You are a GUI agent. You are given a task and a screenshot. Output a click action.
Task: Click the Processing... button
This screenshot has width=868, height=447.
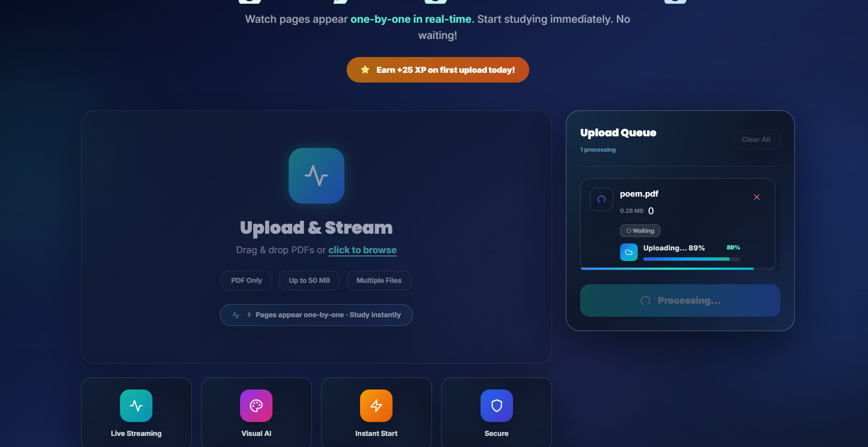680,300
